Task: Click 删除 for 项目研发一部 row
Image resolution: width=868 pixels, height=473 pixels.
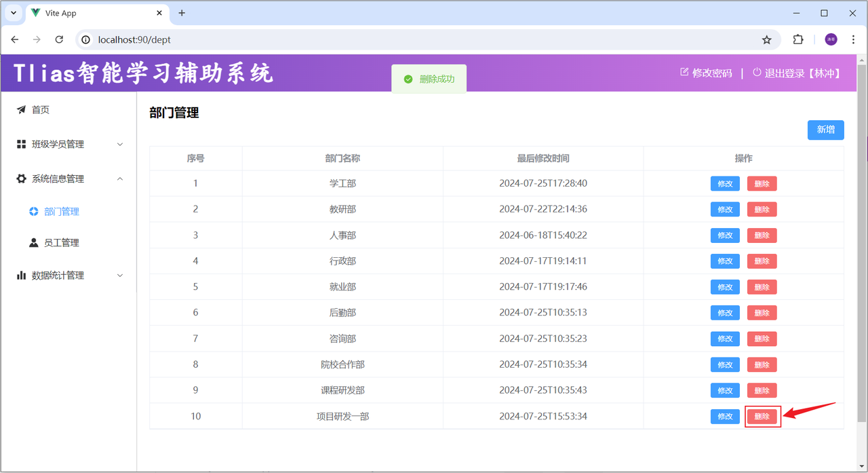Action: [x=762, y=416]
